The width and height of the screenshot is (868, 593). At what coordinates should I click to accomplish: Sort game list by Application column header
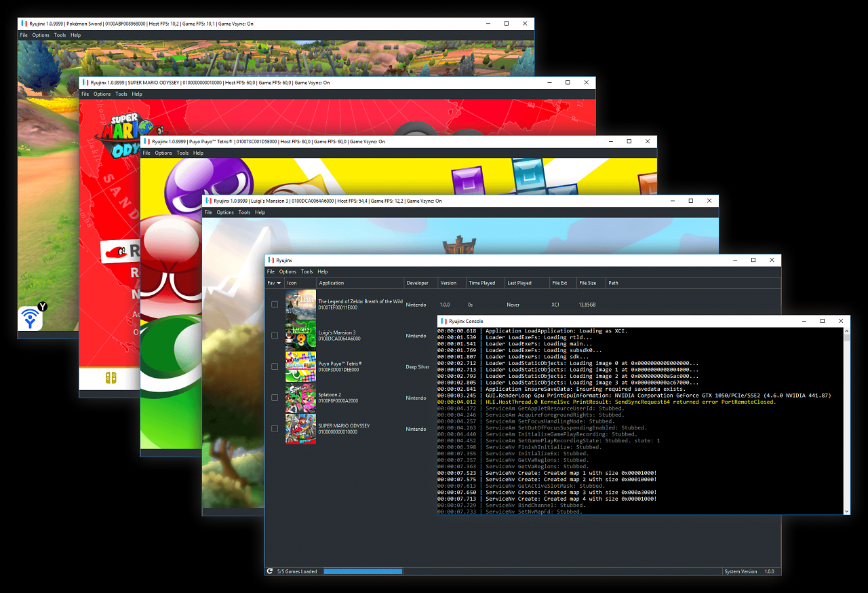click(x=331, y=283)
